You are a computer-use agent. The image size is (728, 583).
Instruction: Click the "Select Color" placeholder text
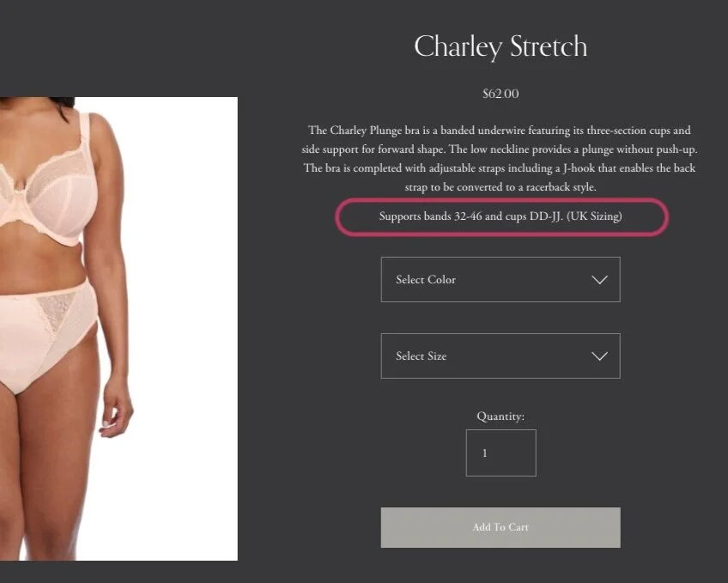(426, 279)
